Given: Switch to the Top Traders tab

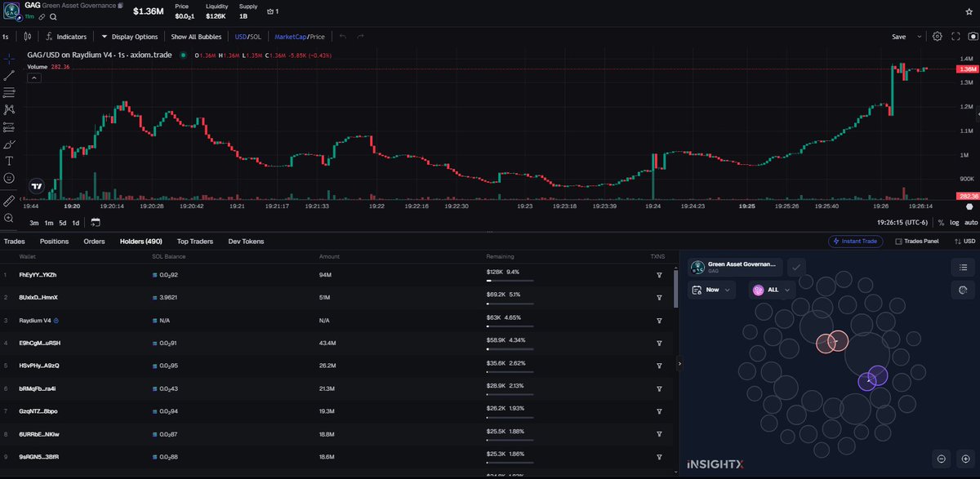Looking at the screenshot, I should [x=195, y=242].
